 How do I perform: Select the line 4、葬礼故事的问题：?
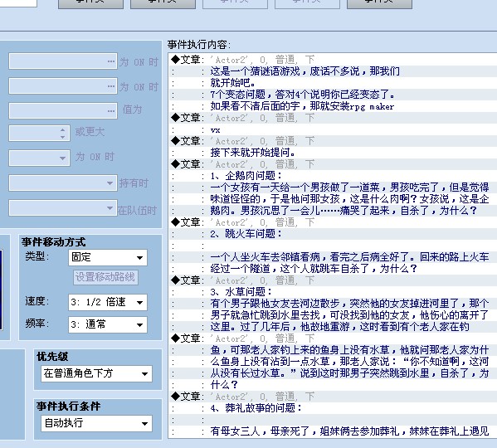333,408
